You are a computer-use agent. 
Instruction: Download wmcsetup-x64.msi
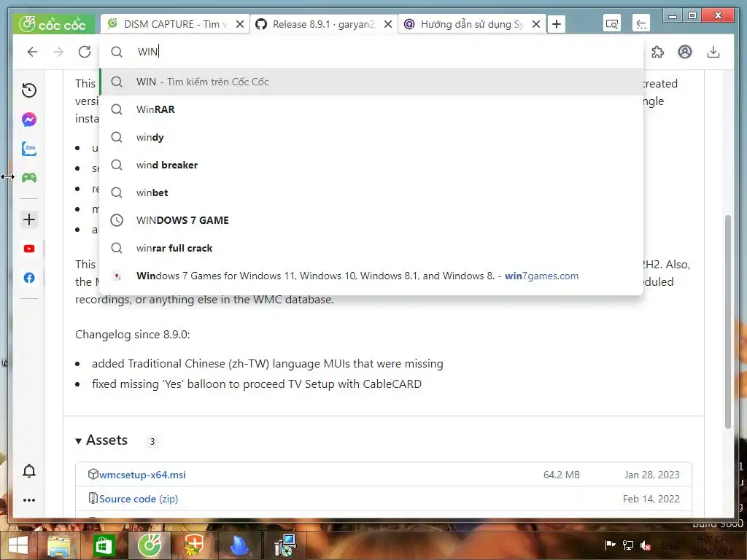point(142,475)
